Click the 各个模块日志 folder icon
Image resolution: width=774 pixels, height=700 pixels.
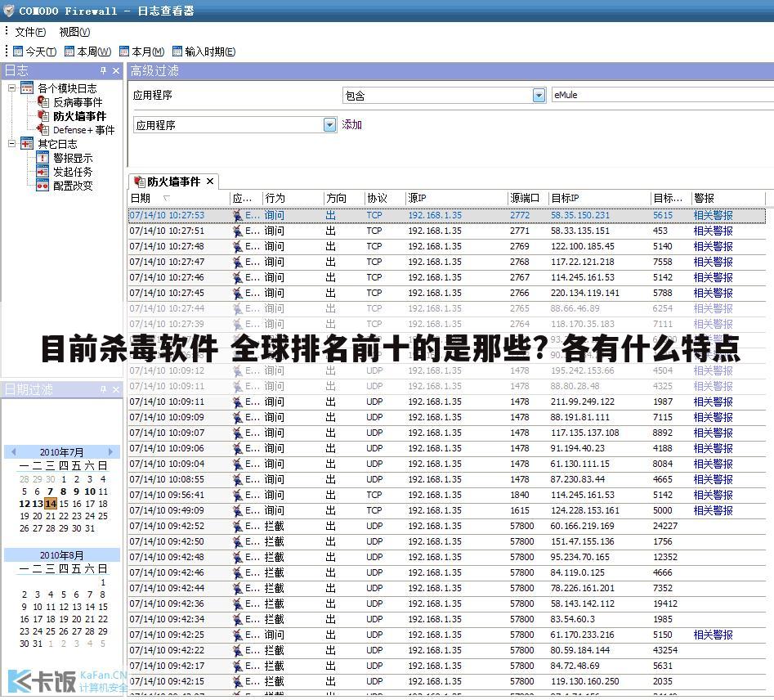pyautogui.click(x=27, y=88)
